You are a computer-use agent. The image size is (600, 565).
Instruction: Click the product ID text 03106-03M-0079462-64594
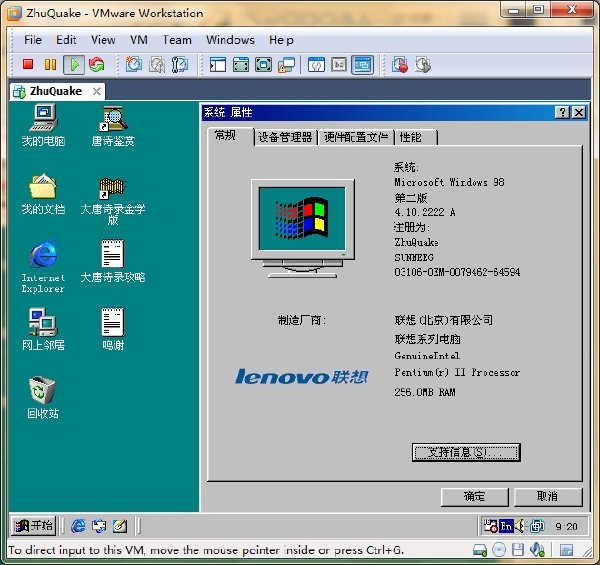[x=457, y=272]
